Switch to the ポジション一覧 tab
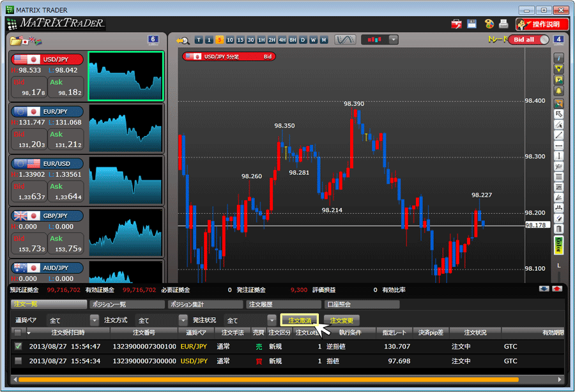The height and width of the screenshot is (392, 575). coord(127,304)
